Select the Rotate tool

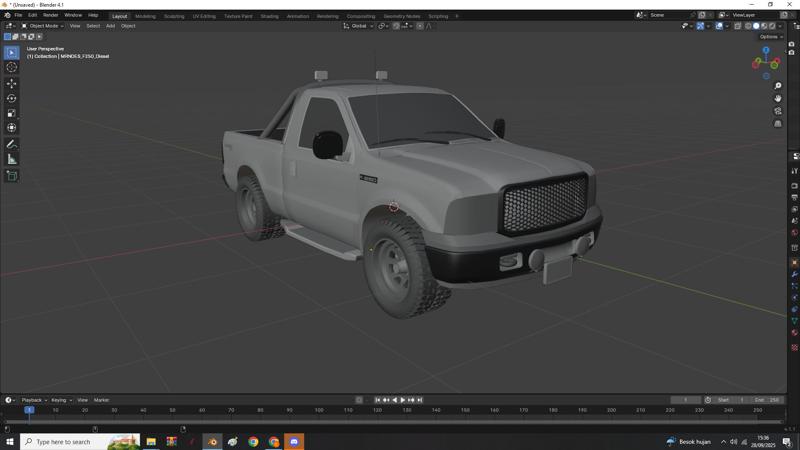point(12,98)
